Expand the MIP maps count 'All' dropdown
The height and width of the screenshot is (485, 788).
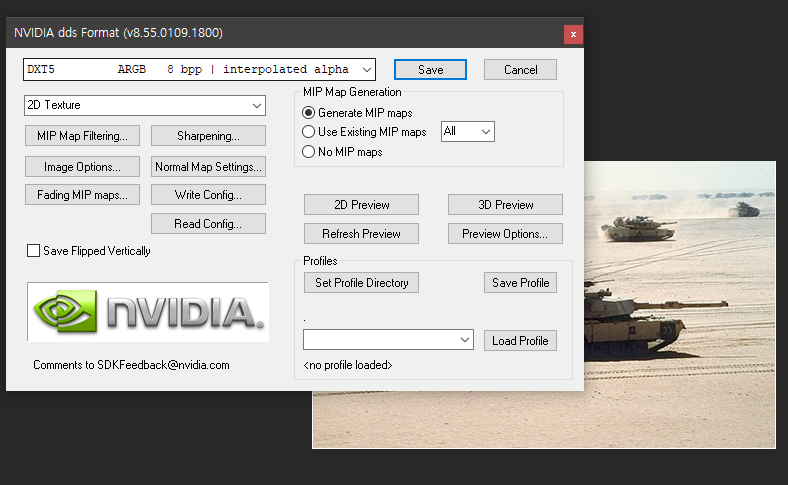click(468, 132)
